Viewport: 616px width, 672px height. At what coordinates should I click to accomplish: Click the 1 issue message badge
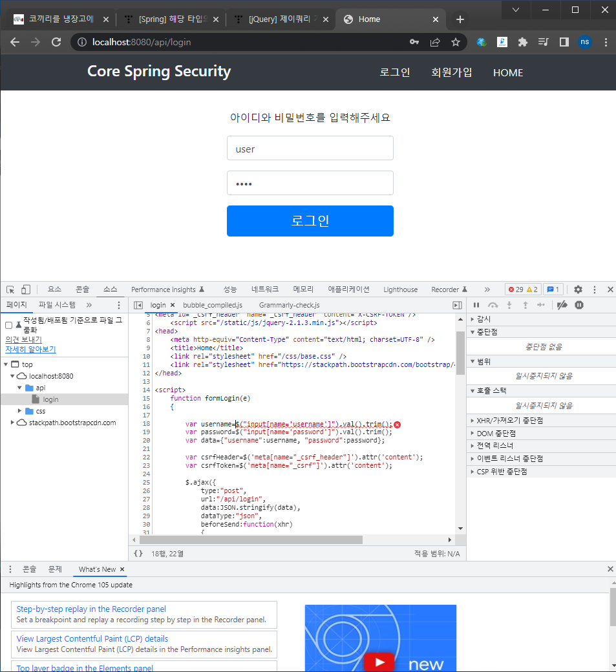pos(553,289)
